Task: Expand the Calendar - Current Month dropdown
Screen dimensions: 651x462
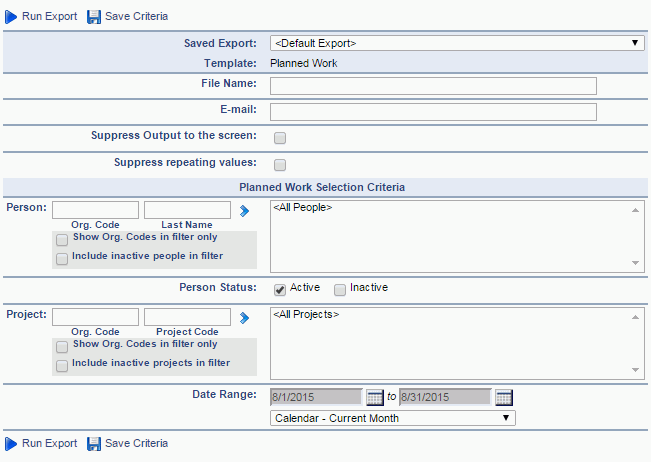Action: [x=393, y=418]
